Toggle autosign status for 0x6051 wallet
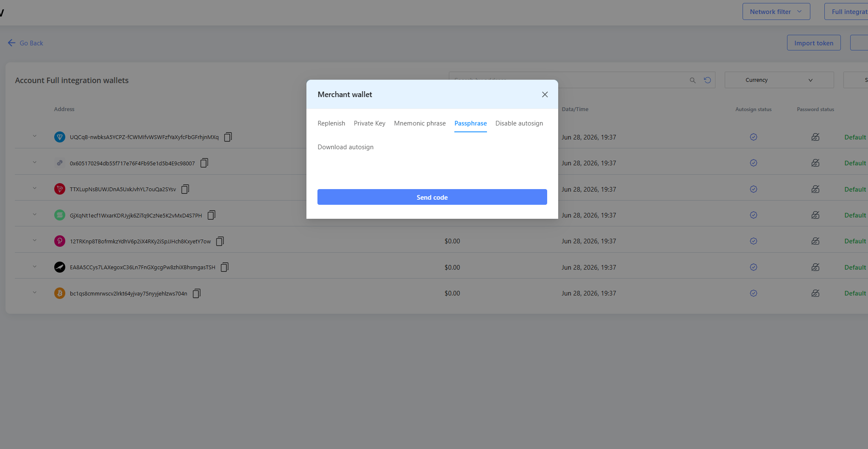Viewport: 868px width, 449px height. tap(754, 163)
